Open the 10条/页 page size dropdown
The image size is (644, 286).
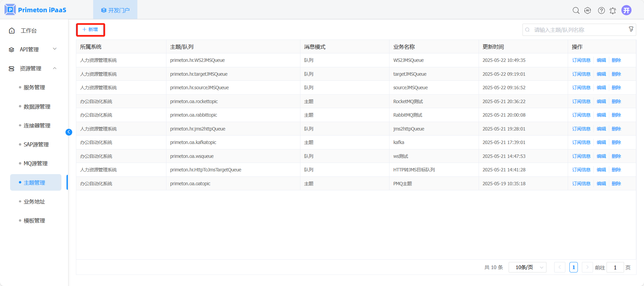pyautogui.click(x=527, y=267)
